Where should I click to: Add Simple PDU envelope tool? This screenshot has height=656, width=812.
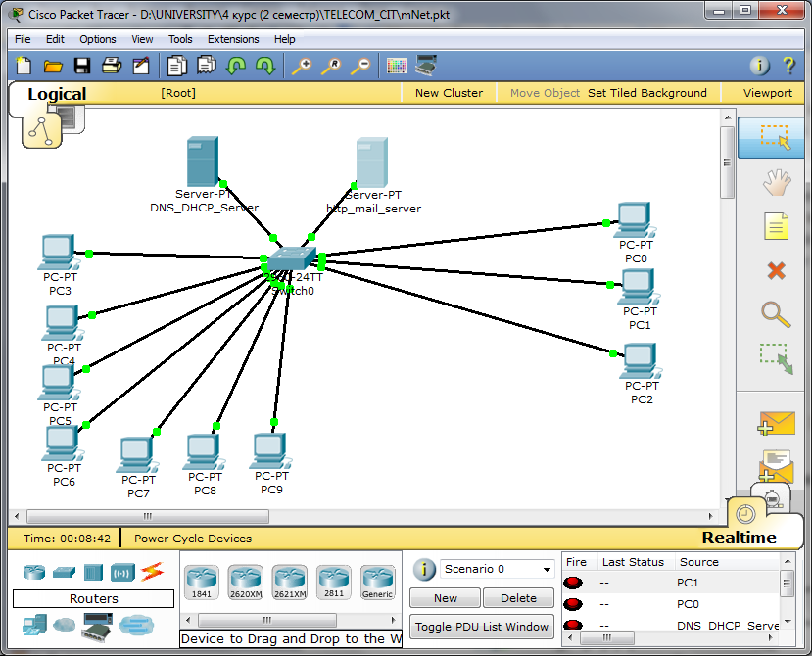click(776, 424)
